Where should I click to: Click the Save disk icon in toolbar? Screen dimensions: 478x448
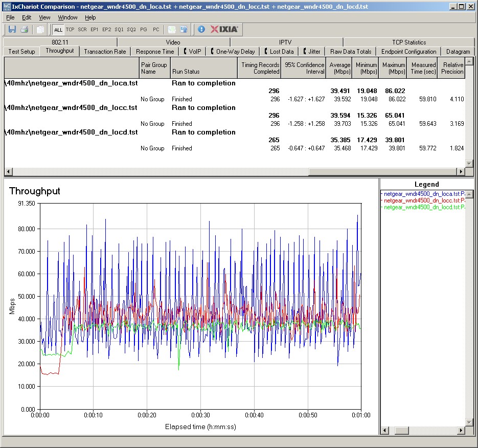pyautogui.click(x=12, y=29)
